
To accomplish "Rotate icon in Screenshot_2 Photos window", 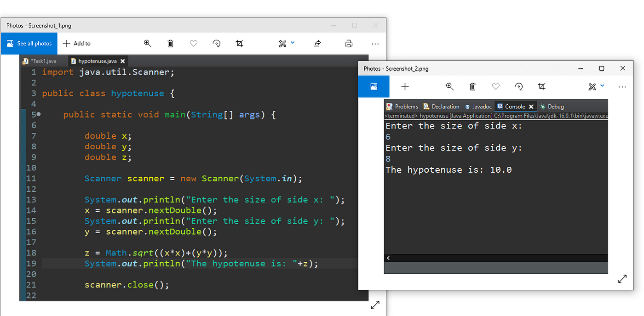I will (x=519, y=87).
